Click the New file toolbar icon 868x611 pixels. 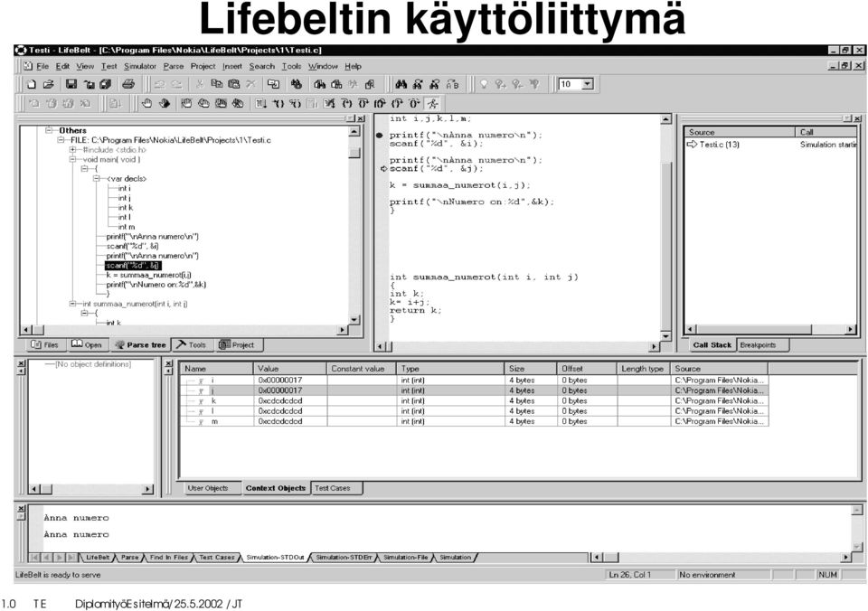tap(32, 84)
